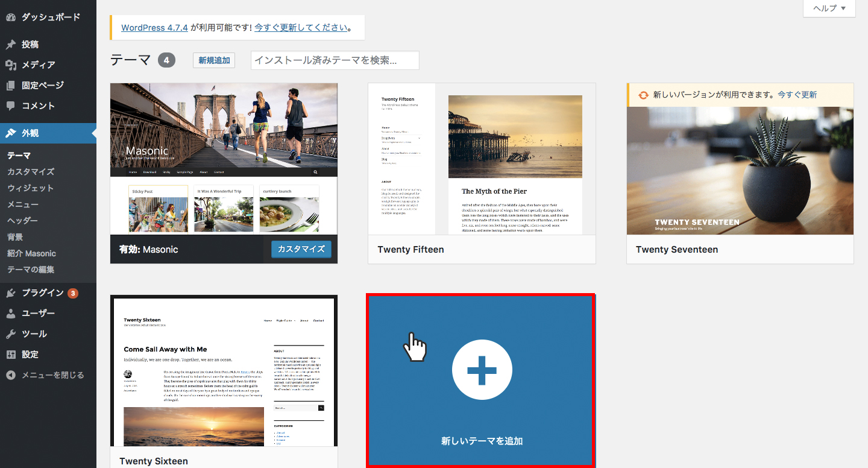Open the ウィジェット submenu item
Screen dimensions: 868x468
[31, 188]
